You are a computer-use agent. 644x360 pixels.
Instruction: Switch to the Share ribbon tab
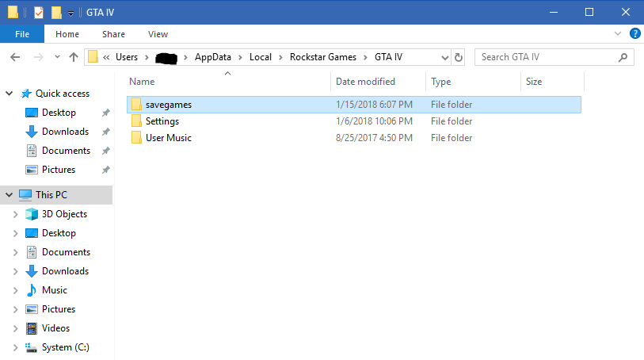(x=114, y=34)
